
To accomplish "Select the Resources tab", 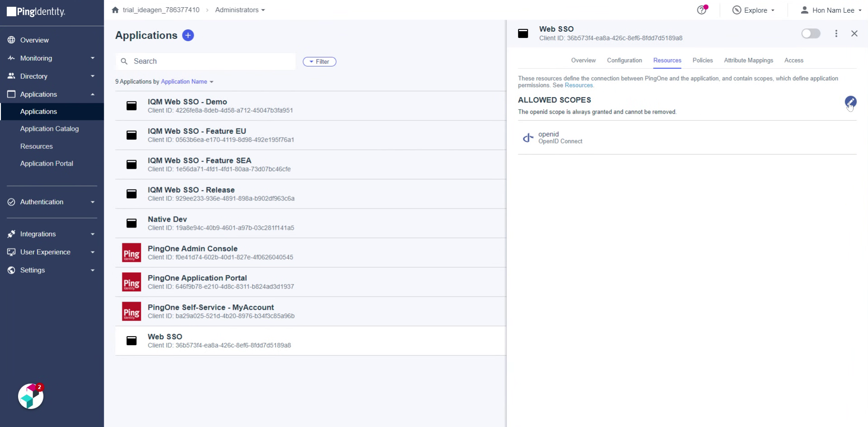I will pos(667,60).
